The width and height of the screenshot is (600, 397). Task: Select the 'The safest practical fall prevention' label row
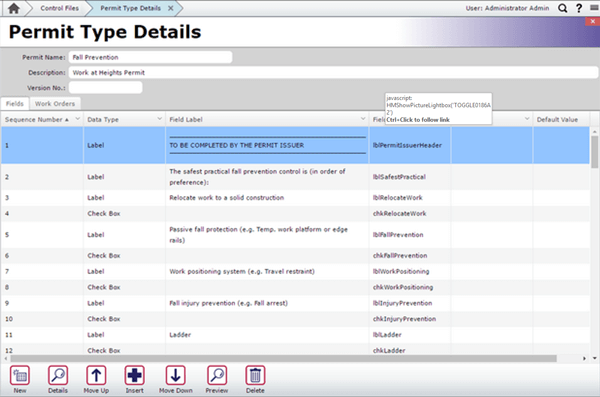point(295,177)
